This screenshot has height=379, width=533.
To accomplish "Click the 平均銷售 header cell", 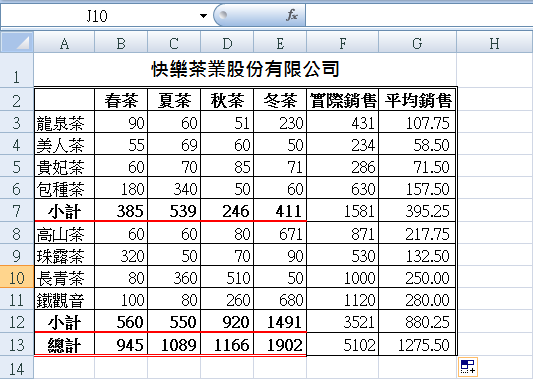I will pos(417,100).
